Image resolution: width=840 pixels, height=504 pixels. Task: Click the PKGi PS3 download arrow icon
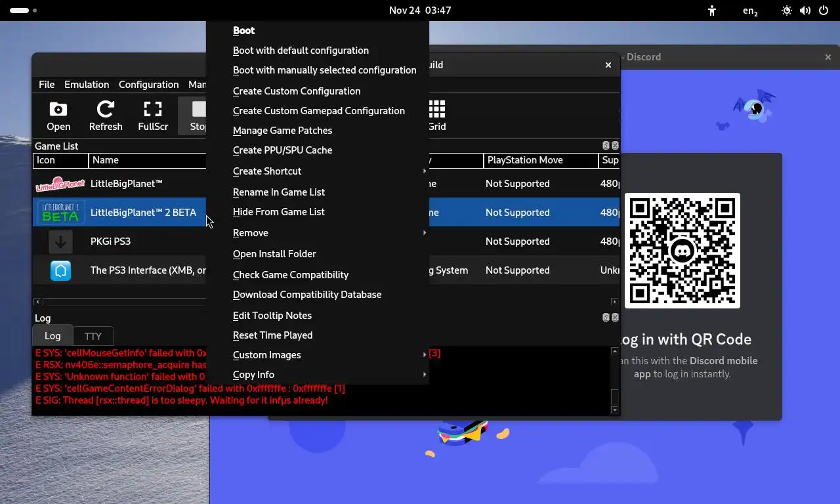(60, 241)
